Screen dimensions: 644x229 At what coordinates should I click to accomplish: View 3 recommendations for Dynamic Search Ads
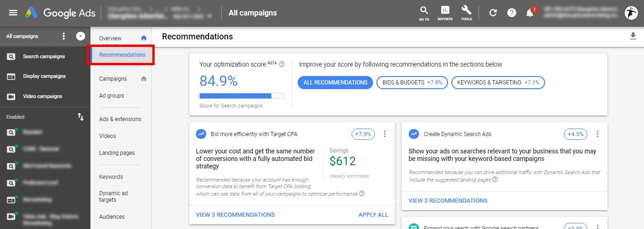(448, 201)
